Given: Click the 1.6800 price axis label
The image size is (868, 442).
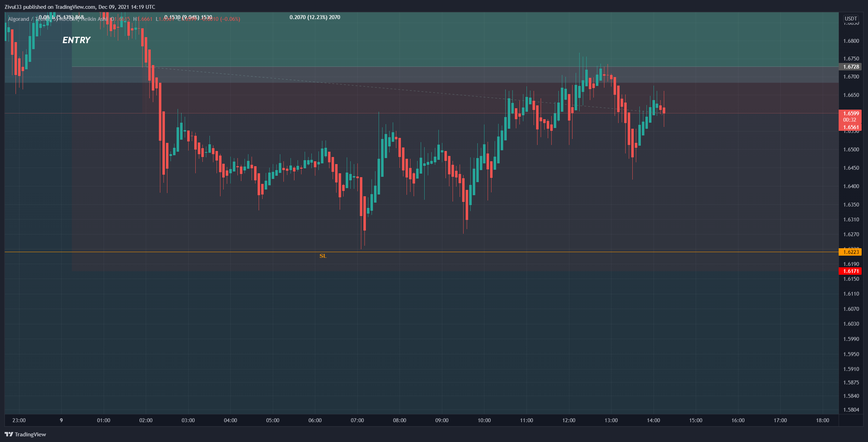Looking at the screenshot, I should (x=851, y=41).
